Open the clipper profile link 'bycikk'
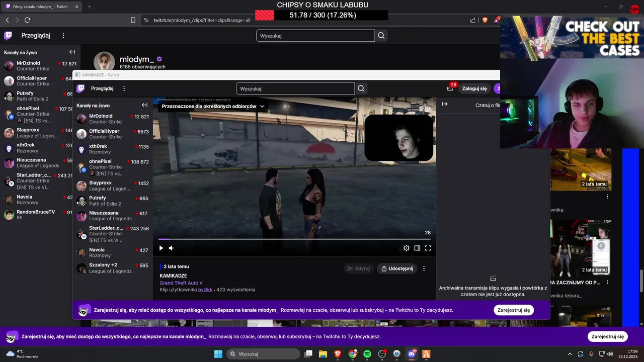The image size is (644, 362). [x=205, y=290]
